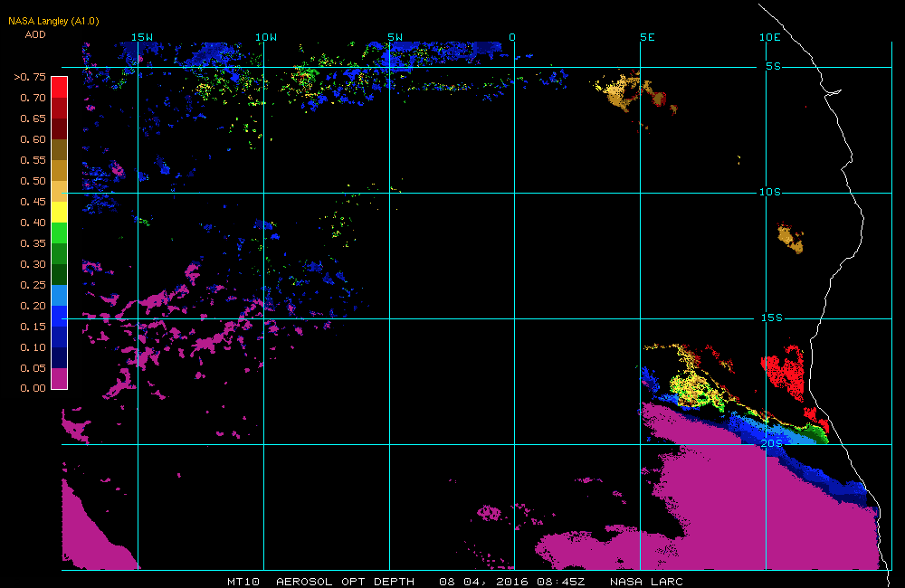905x588 pixels.
Task: Click the '0.40' legend value
Action: point(33,223)
